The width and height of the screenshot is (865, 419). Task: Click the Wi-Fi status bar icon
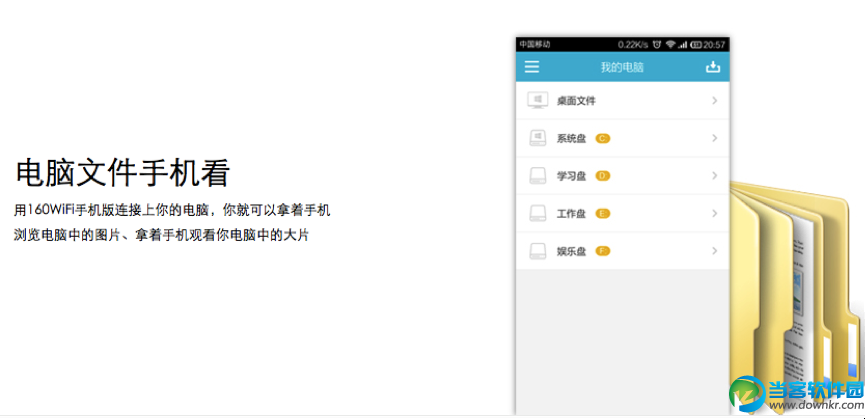tap(670, 45)
